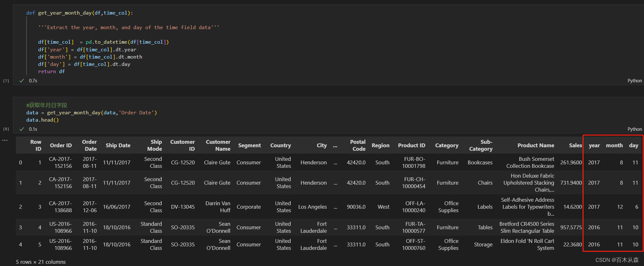Click the green success checkmark of cell 7
Image resolution: width=644 pixels, height=266 pixels.
[x=22, y=81]
